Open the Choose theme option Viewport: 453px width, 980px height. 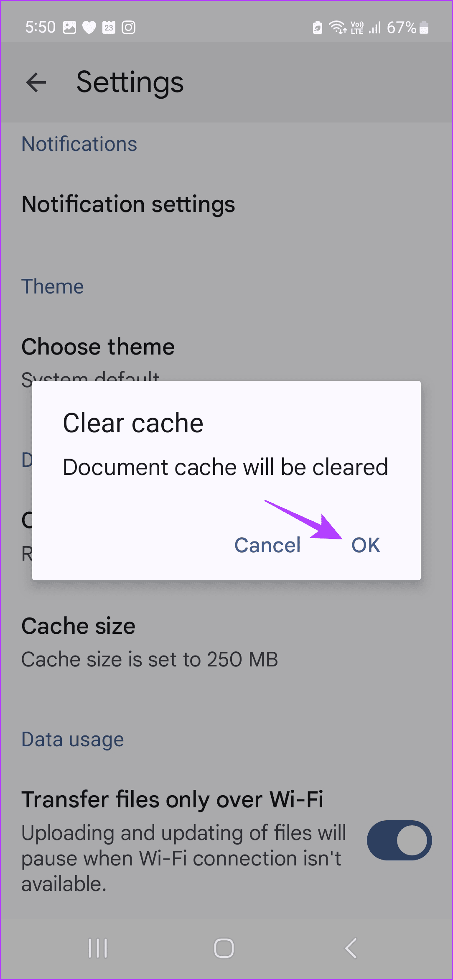point(98,347)
